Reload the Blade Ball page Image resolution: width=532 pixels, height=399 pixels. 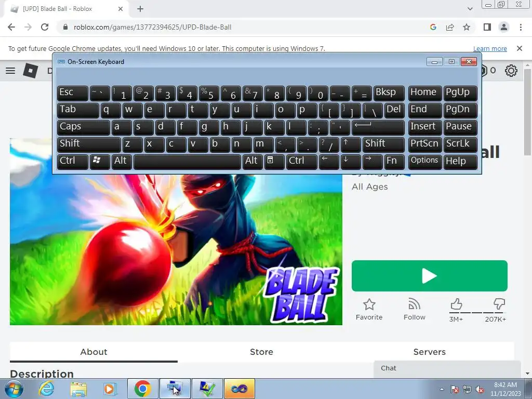[x=45, y=27]
